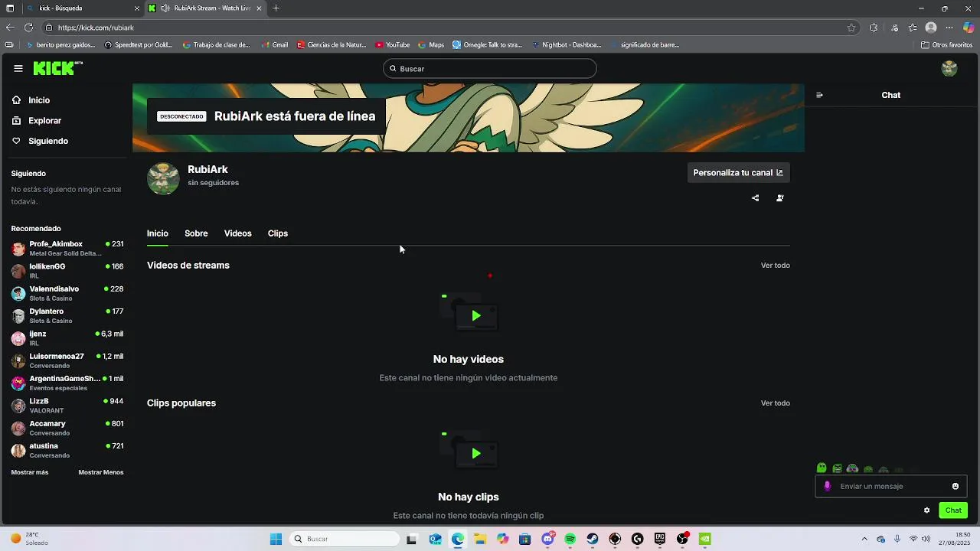
Task: Open the emoji picker in chat input
Action: [x=955, y=486]
